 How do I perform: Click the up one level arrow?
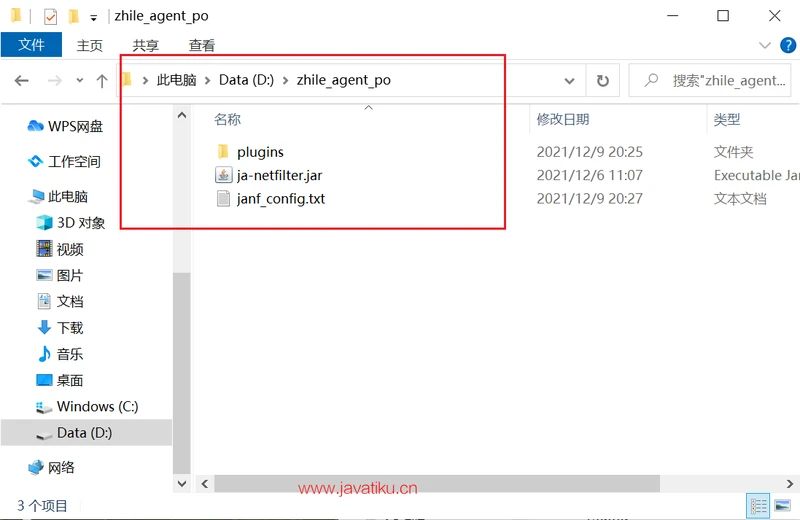[101, 81]
